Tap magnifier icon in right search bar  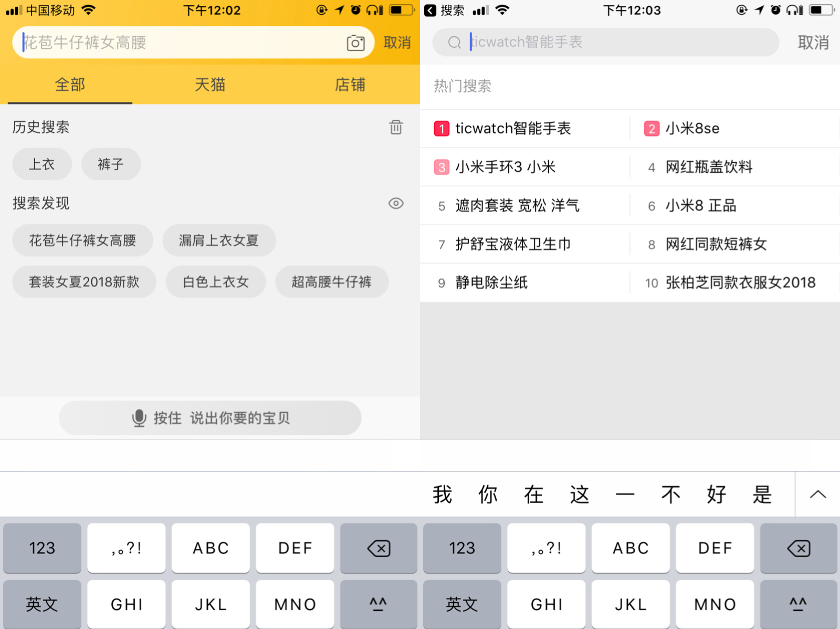(x=454, y=43)
